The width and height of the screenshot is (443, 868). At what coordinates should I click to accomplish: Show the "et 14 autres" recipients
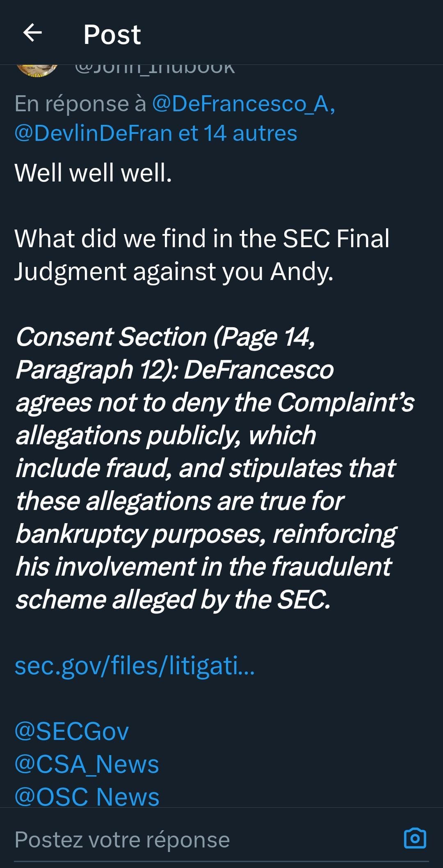pyautogui.click(x=238, y=133)
